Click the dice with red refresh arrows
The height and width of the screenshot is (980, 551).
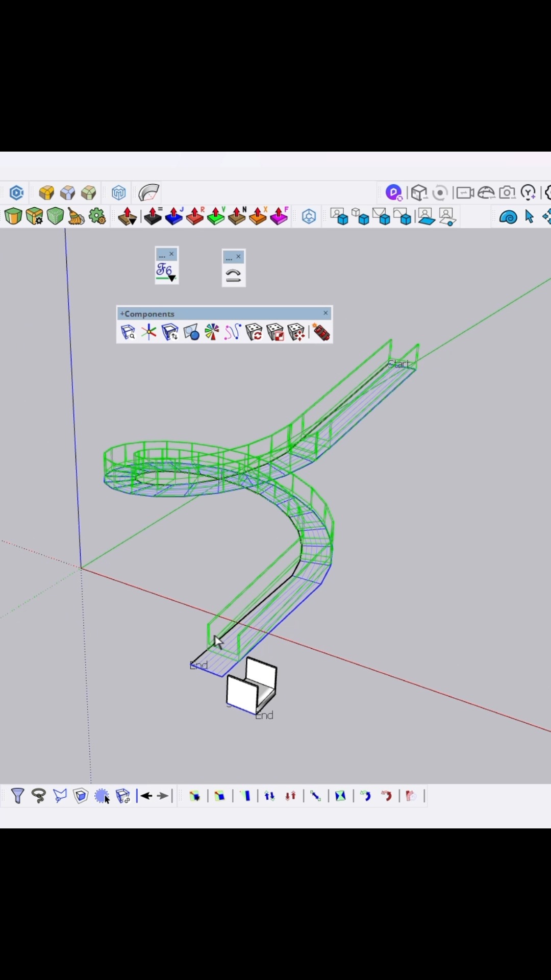coord(254,333)
